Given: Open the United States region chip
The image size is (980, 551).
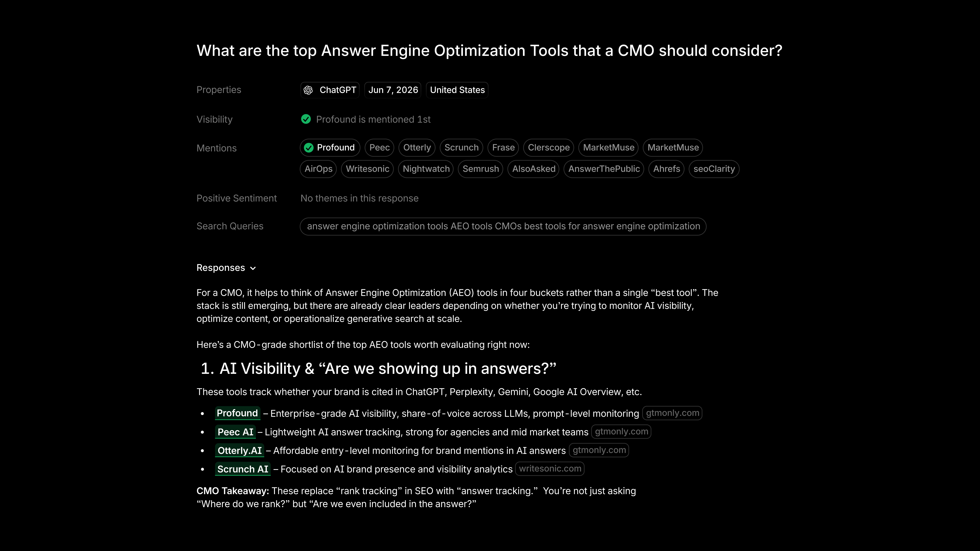Looking at the screenshot, I should coord(457,90).
